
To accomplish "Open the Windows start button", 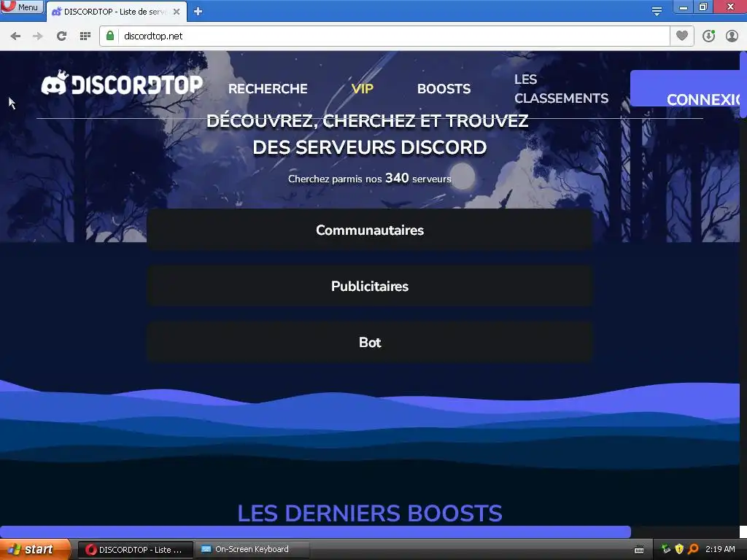I will coord(36,549).
